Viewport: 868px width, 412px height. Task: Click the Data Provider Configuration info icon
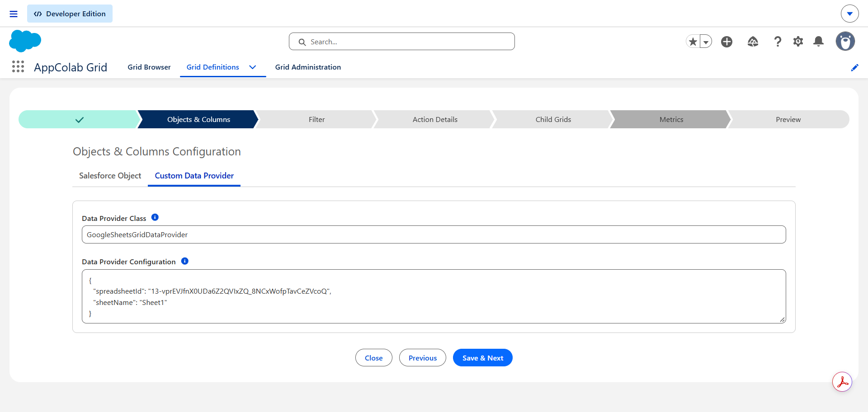click(185, 261)
